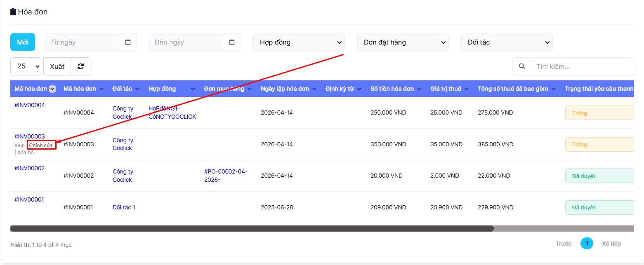Click the magnifier search icon
The image size is (644, 265).
pyautogui.click(x=522, y=66)
